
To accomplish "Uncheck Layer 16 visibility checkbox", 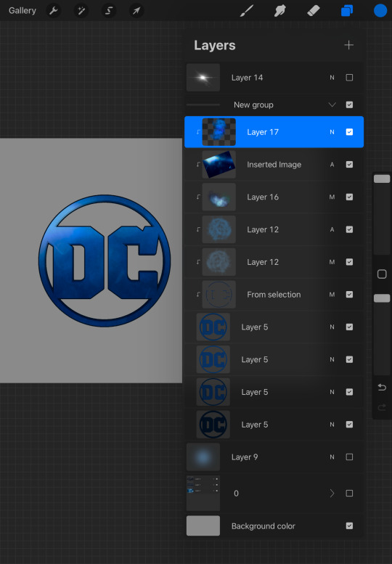I will pyautogui.click(x=349, y=197).
